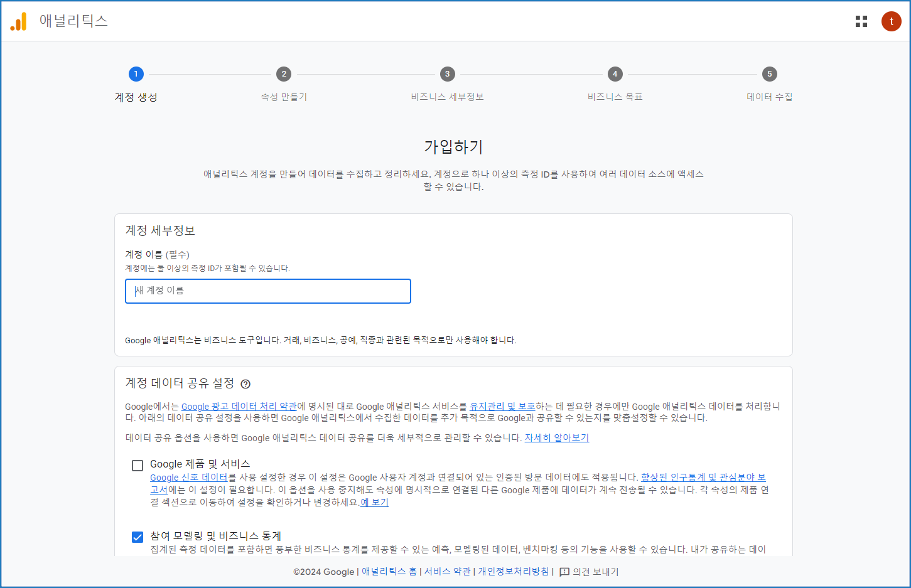Open the Google apps grid icon
The width and height of the screenshot is (911, 588).
coord(861,21)
